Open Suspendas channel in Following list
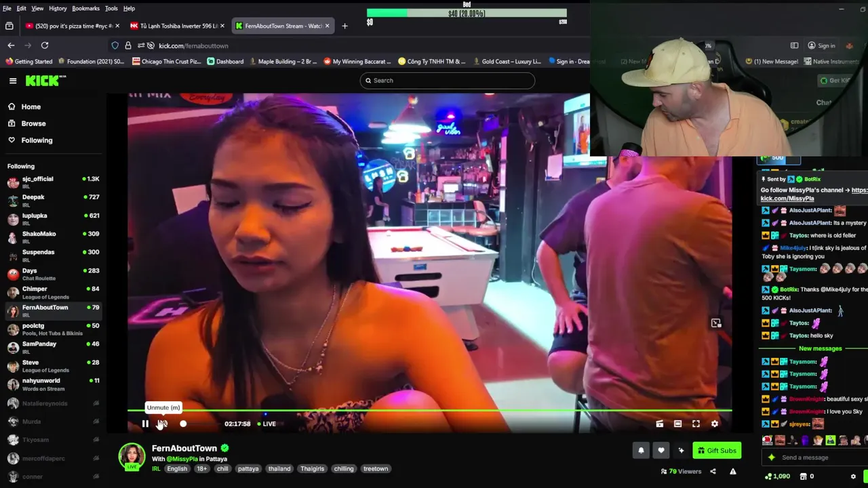Image resolution: width=868 pixels, height=488 pixels. 53,255
